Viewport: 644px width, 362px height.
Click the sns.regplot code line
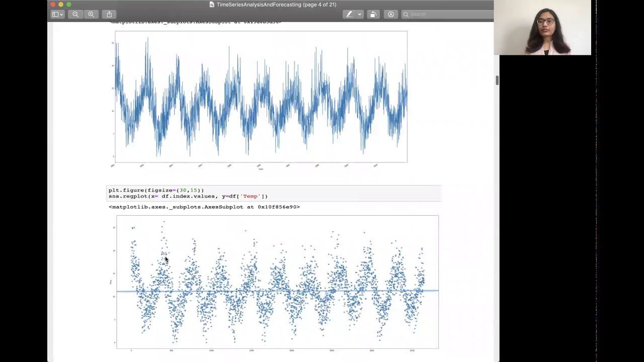pos(188,197)
